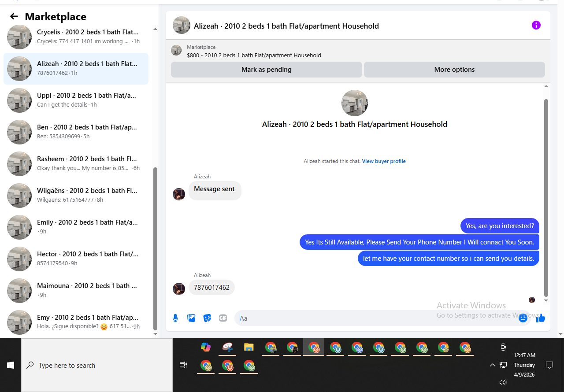This screenshot has height=392, width=564.
Task: Click the network icon in system tray
Action: [x=503, y=365]
